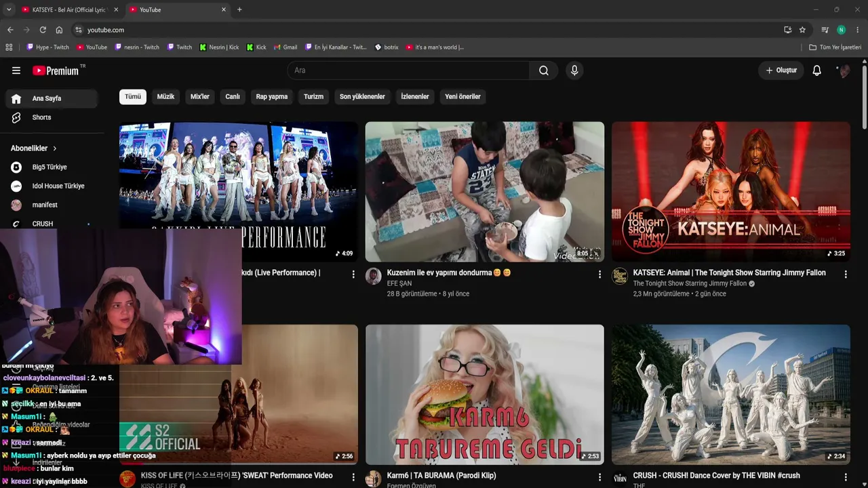Click The Tonight Show Starring Jimmy Fallon channel name
868x488 pixels.
pos(690,283)
